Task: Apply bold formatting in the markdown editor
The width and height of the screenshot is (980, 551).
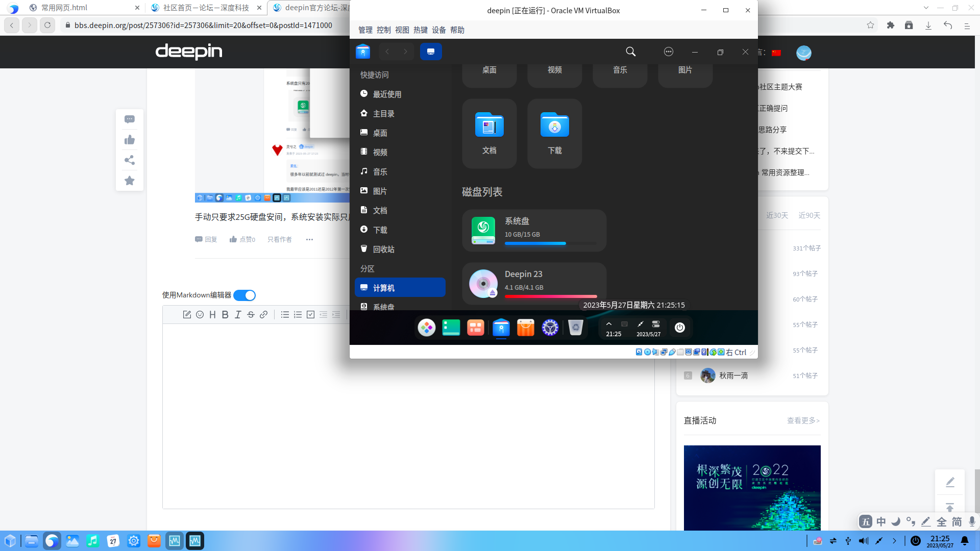Action: (225, 314)
